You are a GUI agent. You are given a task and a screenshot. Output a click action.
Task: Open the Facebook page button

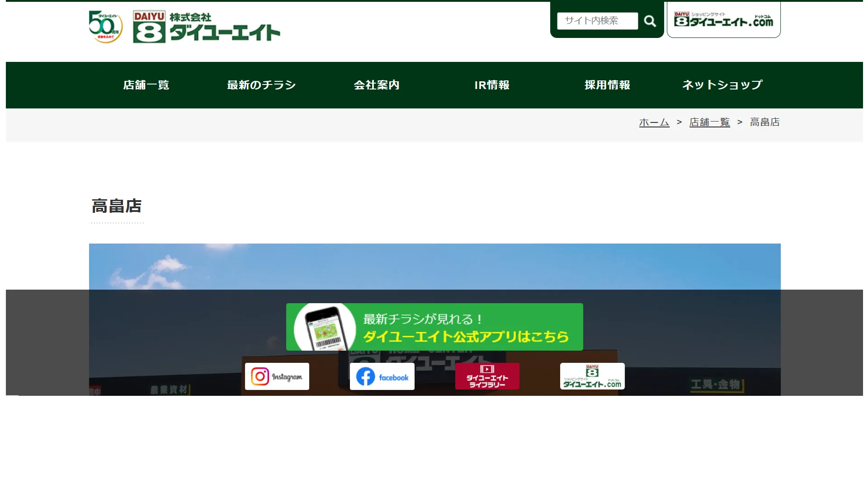(x=382, y=376)
